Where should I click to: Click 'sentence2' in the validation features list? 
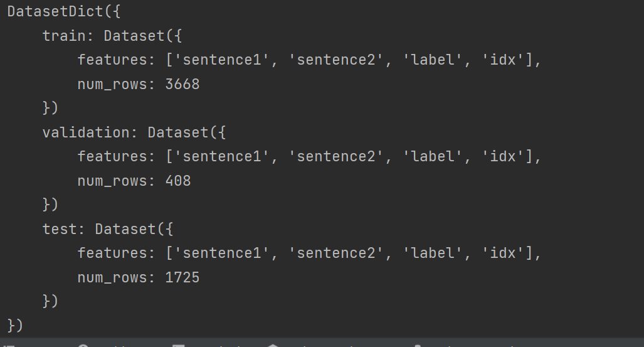pos(335,157)
